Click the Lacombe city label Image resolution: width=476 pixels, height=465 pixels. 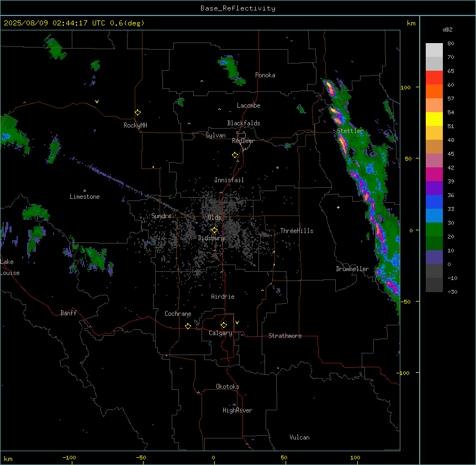248,105
